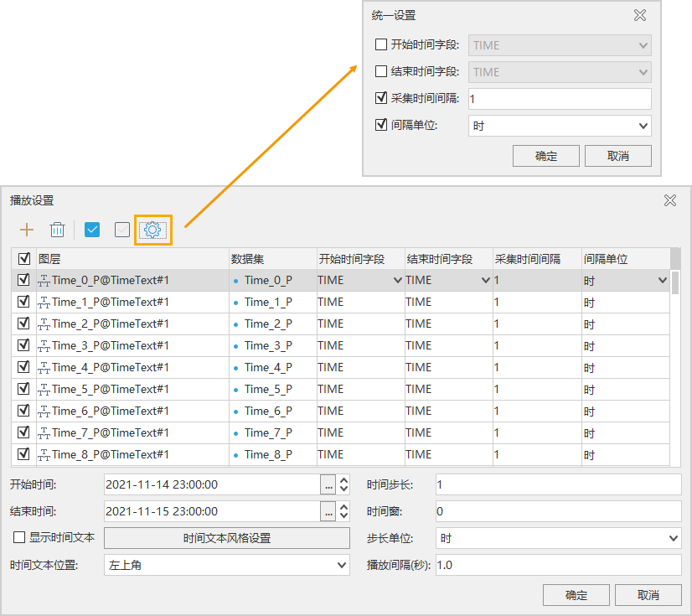The image size is (692, 616).
Task: Open the 时间文本位置 dropdown
Action: 226,565
